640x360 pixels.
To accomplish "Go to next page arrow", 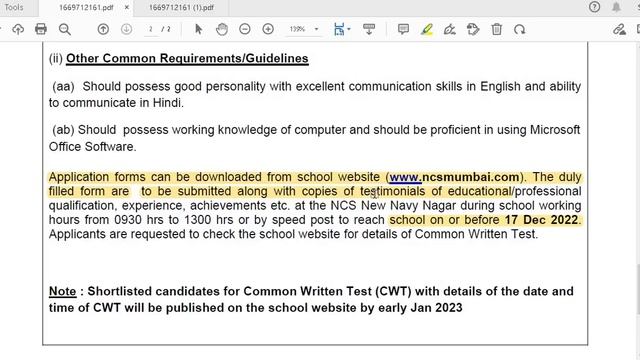I will pyautogui.click(x=127, y=29).
